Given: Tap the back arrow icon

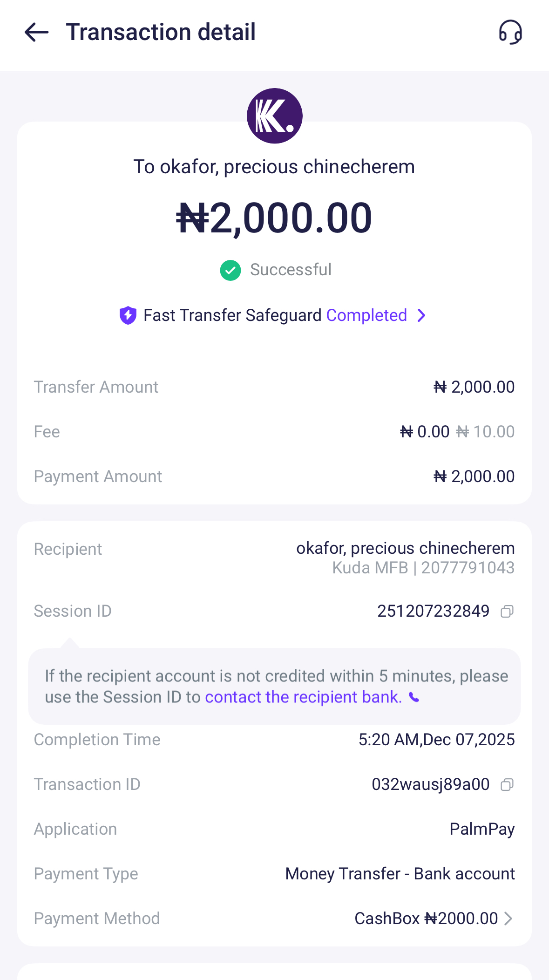Looking at the screenshot, I should [37, 32].
